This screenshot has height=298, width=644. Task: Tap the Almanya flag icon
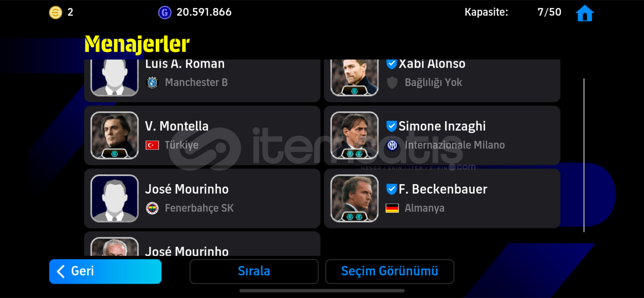392,208
